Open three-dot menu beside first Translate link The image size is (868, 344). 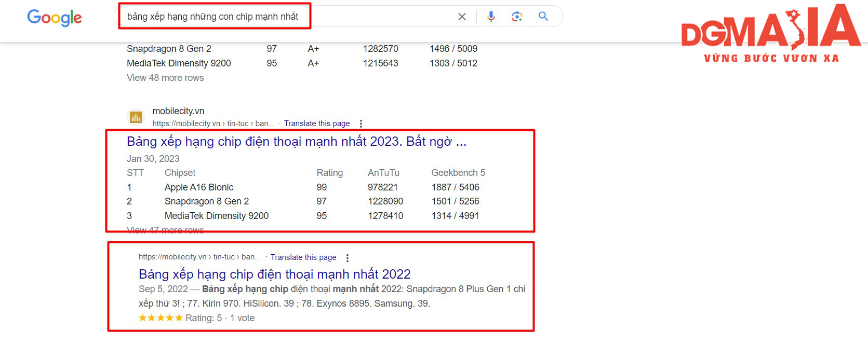361,123
